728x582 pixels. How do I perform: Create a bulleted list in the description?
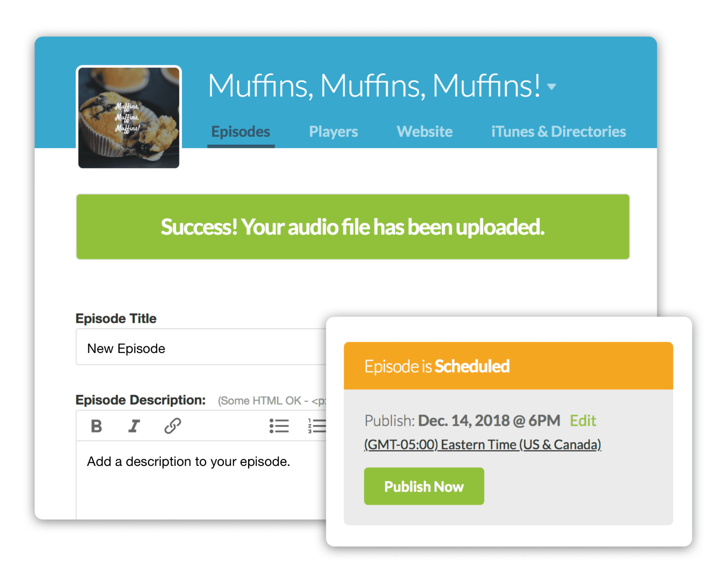279,425
